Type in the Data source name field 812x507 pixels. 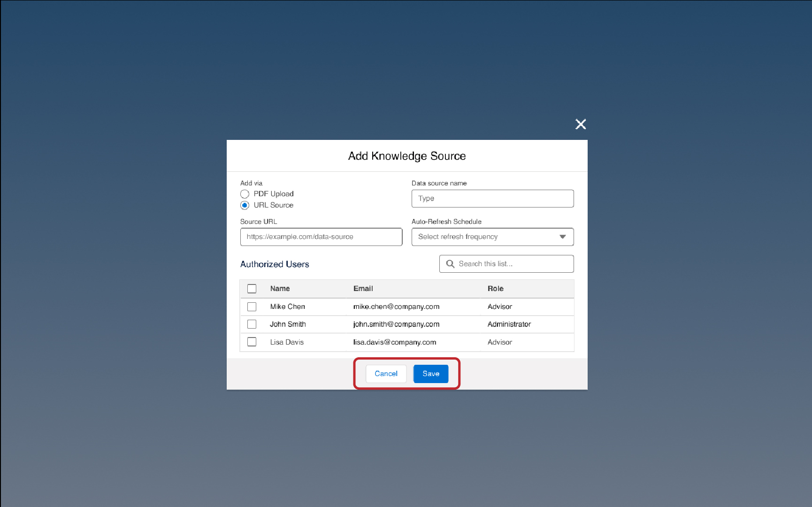tap(492, 199)
